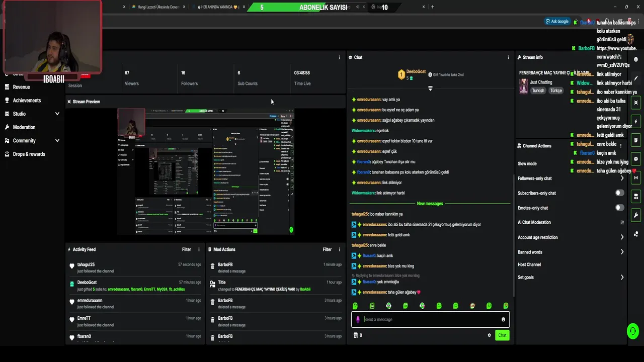Image resolution: width=644 pixels, height=362 pixels.
Task: Click the green-boxed focus frame icon
Action: pyautogui.click(x=636, y=102)
